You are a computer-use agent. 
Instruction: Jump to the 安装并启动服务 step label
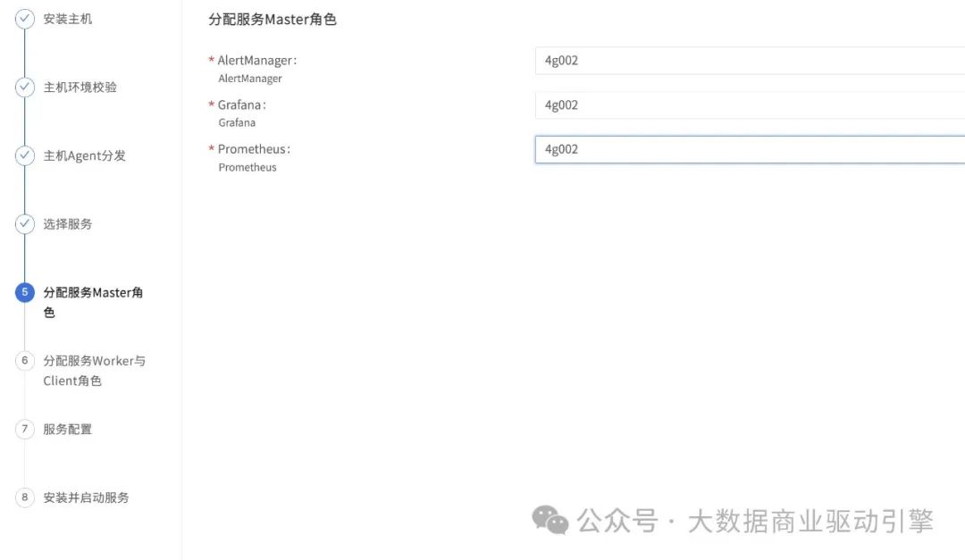pyautogui.click(x=87, y=497)
